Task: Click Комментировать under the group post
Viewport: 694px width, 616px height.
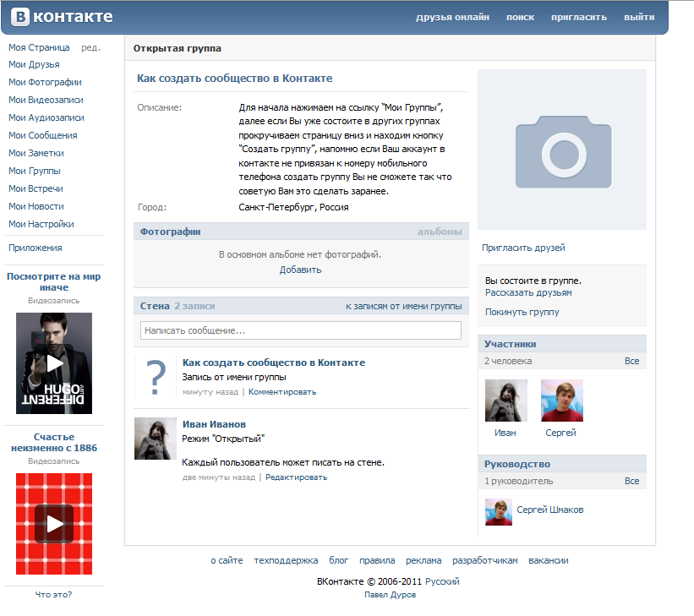Action: tap(282, 392)
